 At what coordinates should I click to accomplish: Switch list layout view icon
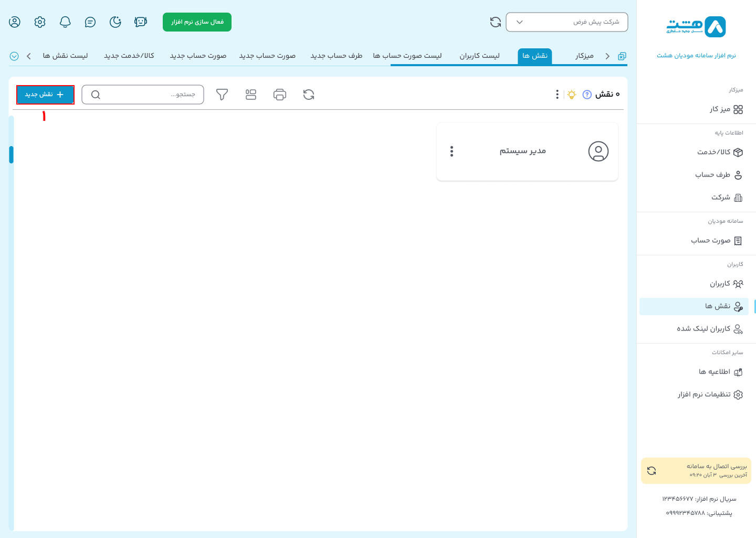(x=251, y=95)
